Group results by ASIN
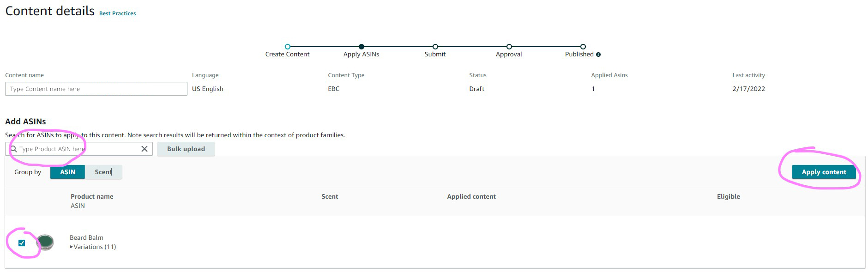 point(67,172)
